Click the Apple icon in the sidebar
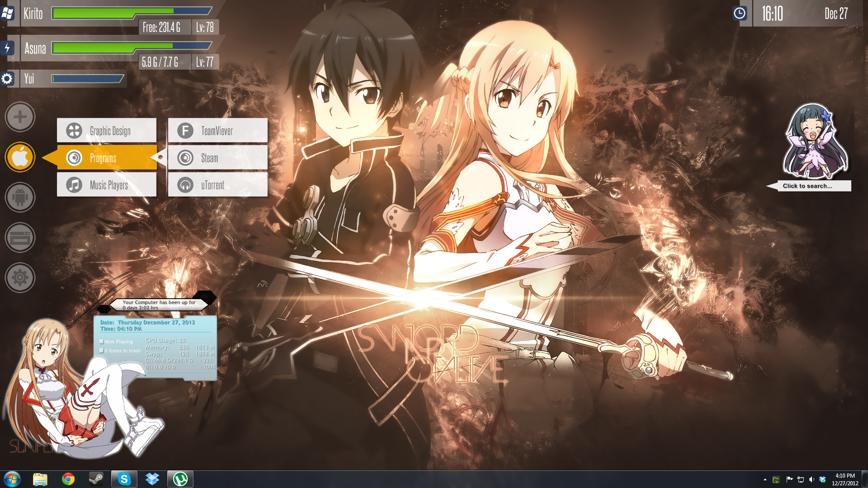868x488 pixels. tap(20, 157)
